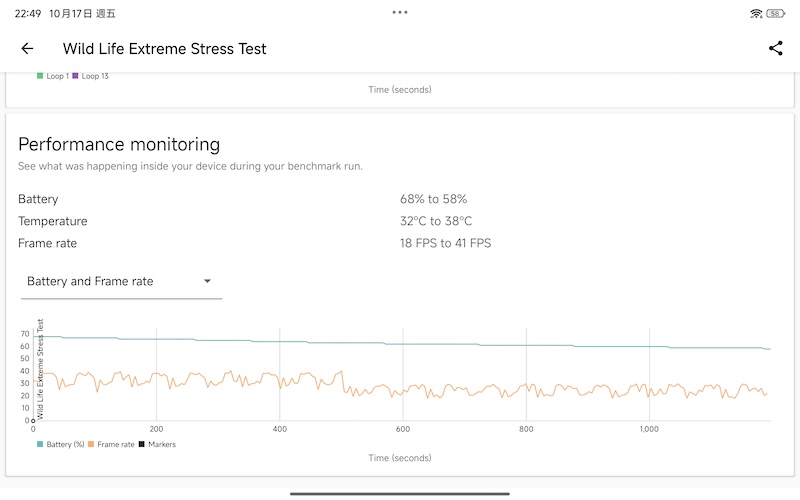The width and height of the screenshot is (800, 500).
Task: Tap the Performance monitoring heading
Action: pyautogui.click(x=119, y=145)
